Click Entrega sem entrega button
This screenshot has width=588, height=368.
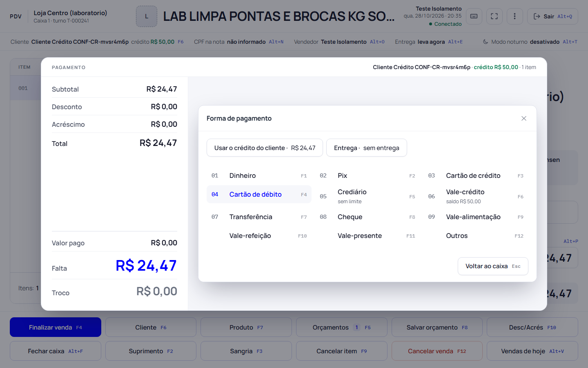[x=367, y=148]
